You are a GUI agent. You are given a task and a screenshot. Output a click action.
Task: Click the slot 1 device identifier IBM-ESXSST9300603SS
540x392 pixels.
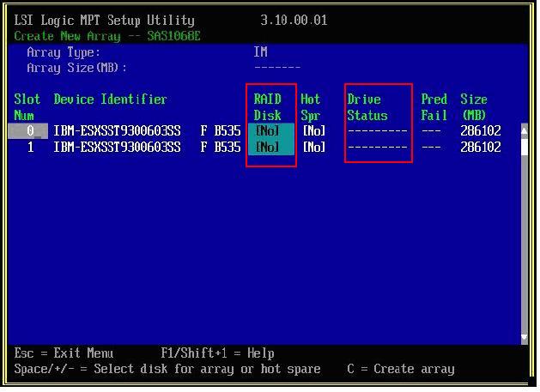[x=117, y=148]
